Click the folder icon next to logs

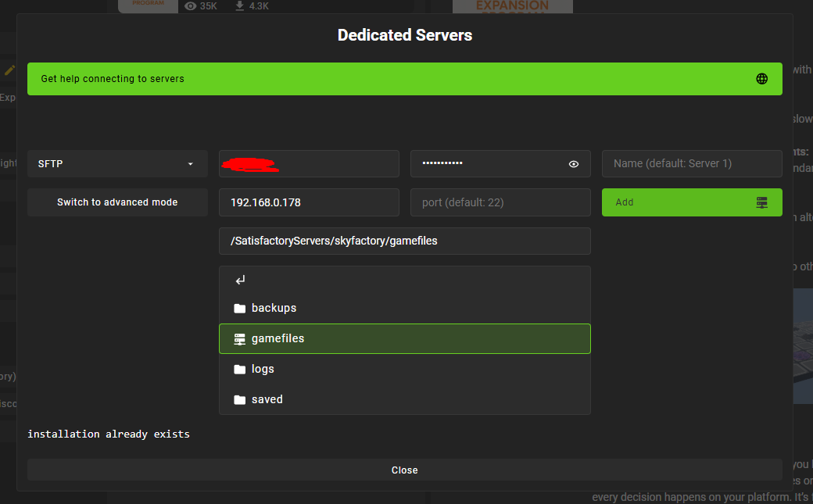coord(240,369)
